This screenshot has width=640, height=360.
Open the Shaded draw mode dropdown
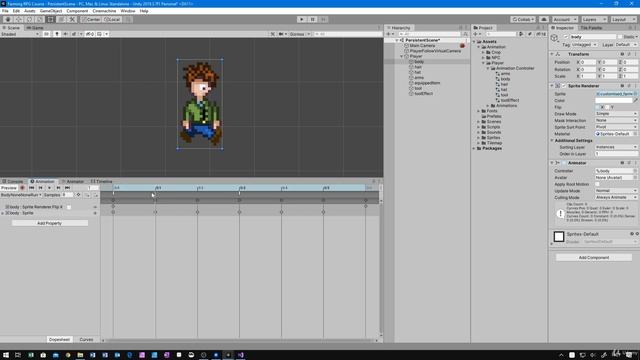pyautogui.click(x=20, y=34)
